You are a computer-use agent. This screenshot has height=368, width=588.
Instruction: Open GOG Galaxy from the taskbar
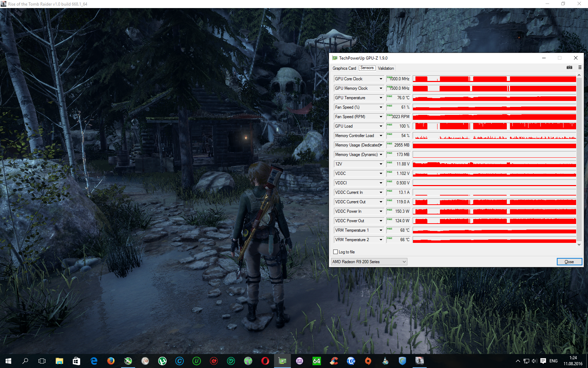(x=300, y=361)
